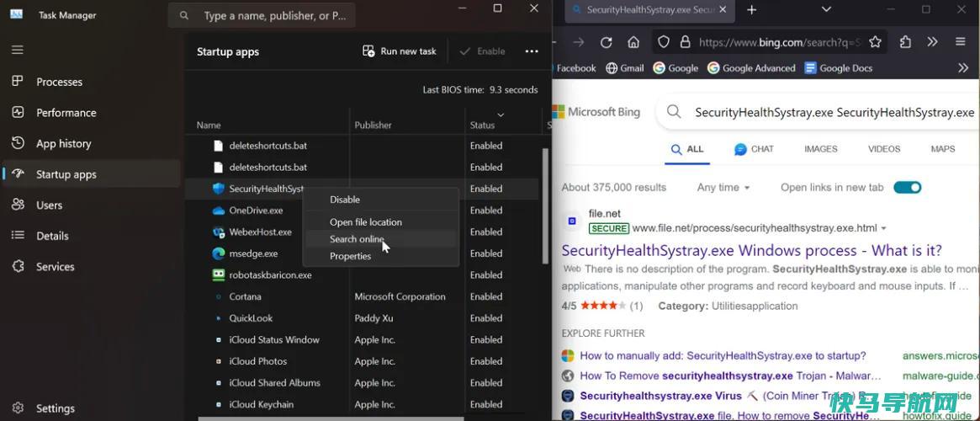The image size is (980, 421).
Task: Sort startup apps by Publisher column
Action: click(x=373, y=125)
